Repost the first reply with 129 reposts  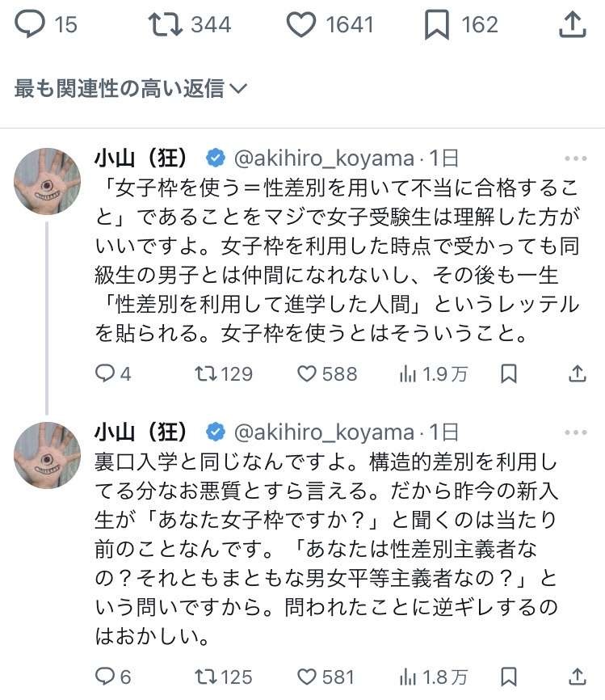pyautogui.click(x=205, y=373)
